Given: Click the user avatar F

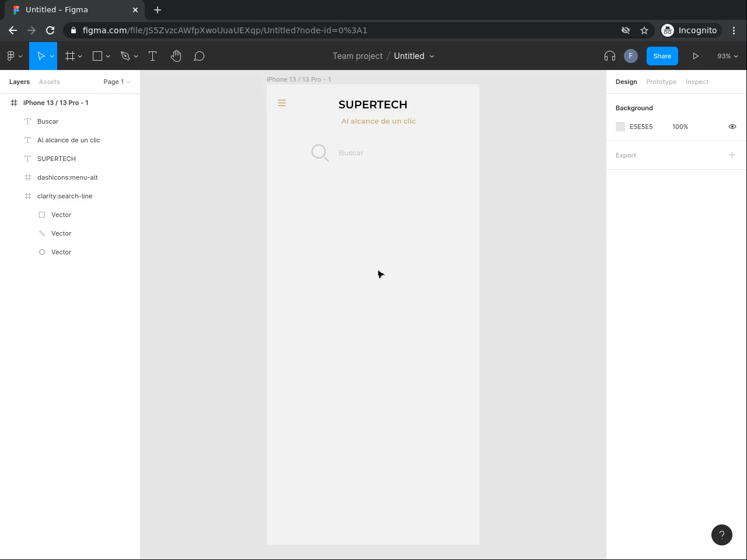Looking at the screenshot, I should pos(630,56).
